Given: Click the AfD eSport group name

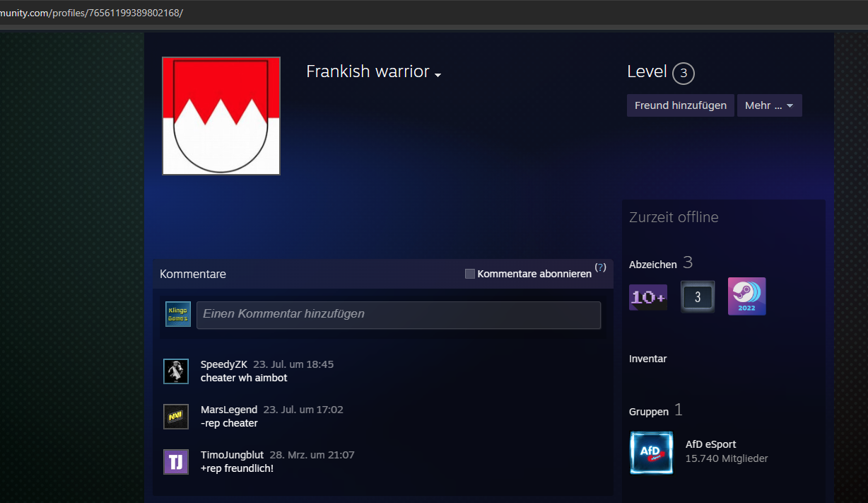Looking at the screenshot, I should (x=710, y=444).
